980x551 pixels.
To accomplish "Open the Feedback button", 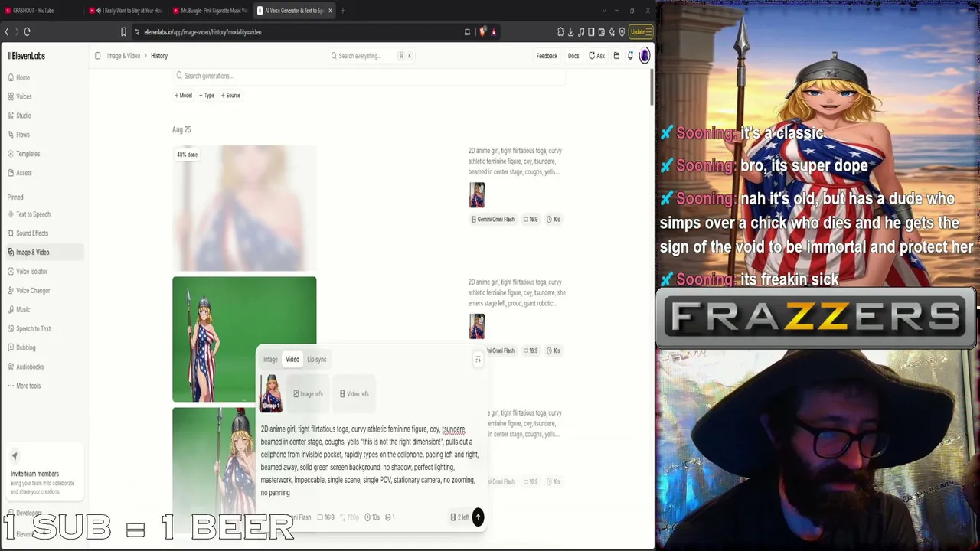I will click(547, 56).
